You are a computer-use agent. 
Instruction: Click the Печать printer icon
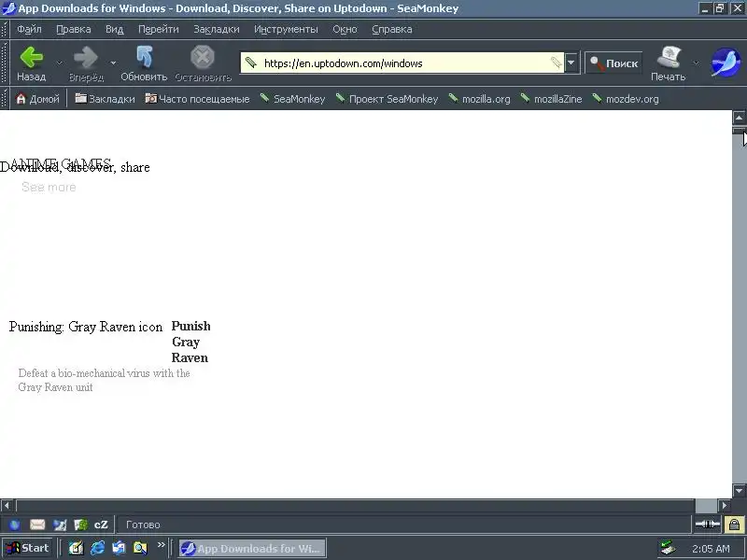coord(669,58)
